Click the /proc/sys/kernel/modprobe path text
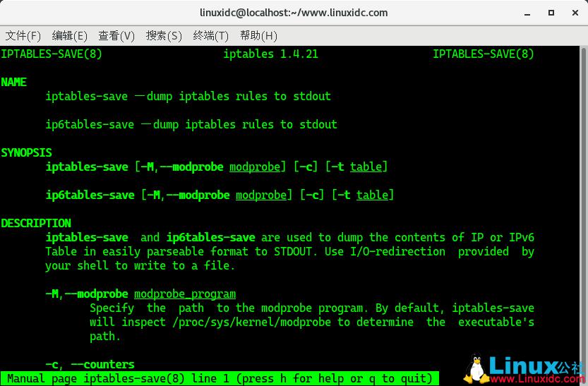 [x=251, y=322]
